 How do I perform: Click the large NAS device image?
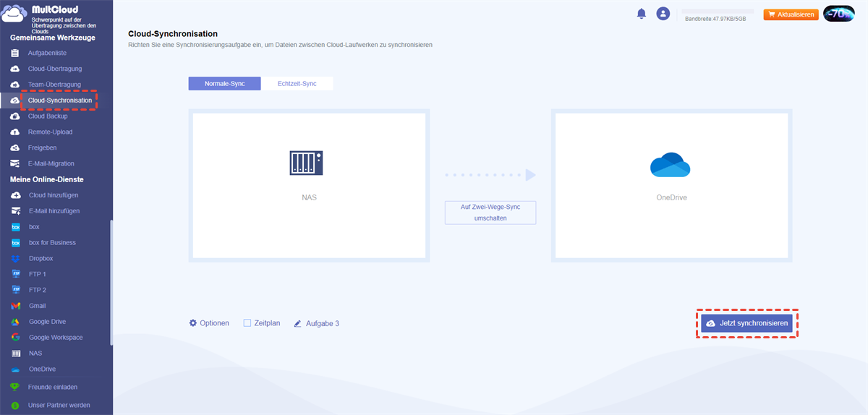coord(306,163)
